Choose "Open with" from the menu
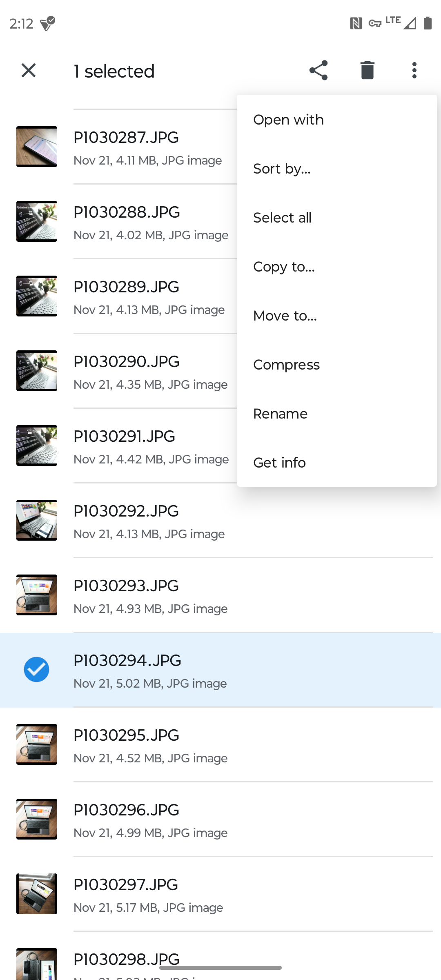This screenshot has width=441, height=980. click(288, 120)
